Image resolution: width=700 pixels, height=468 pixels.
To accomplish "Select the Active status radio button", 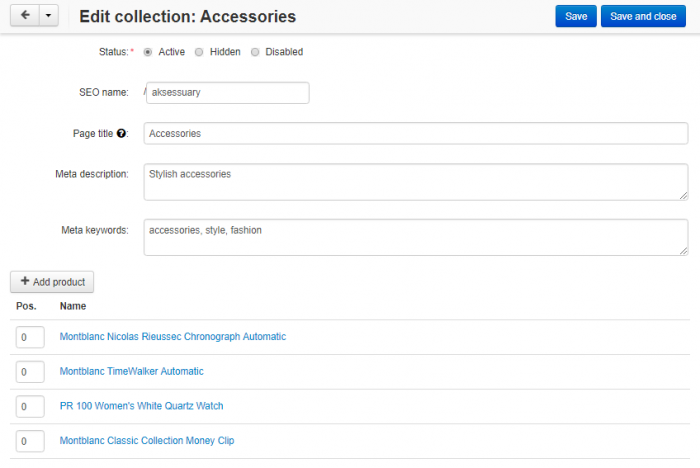I will (148, 52).
